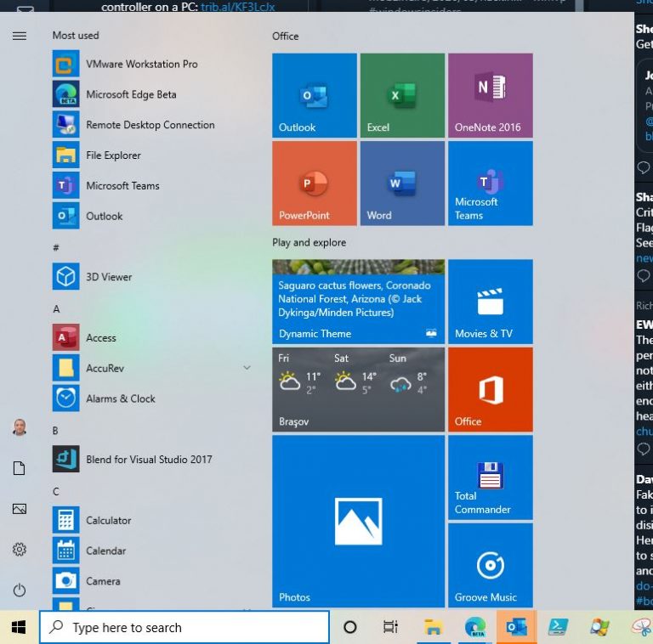Screen dimensions: 653x644
Task: Open Settings gear in Start sidebar
Action: 20,550
